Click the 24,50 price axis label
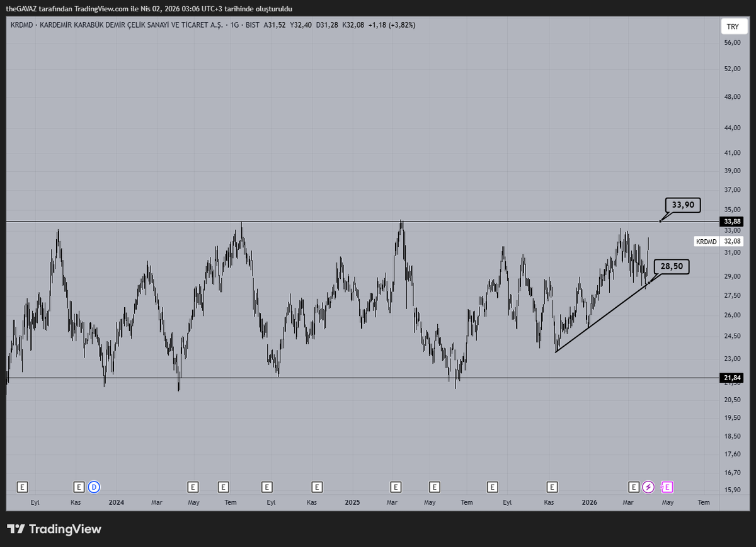The height and width of the screenshot is (547, 756). (732, 336)
